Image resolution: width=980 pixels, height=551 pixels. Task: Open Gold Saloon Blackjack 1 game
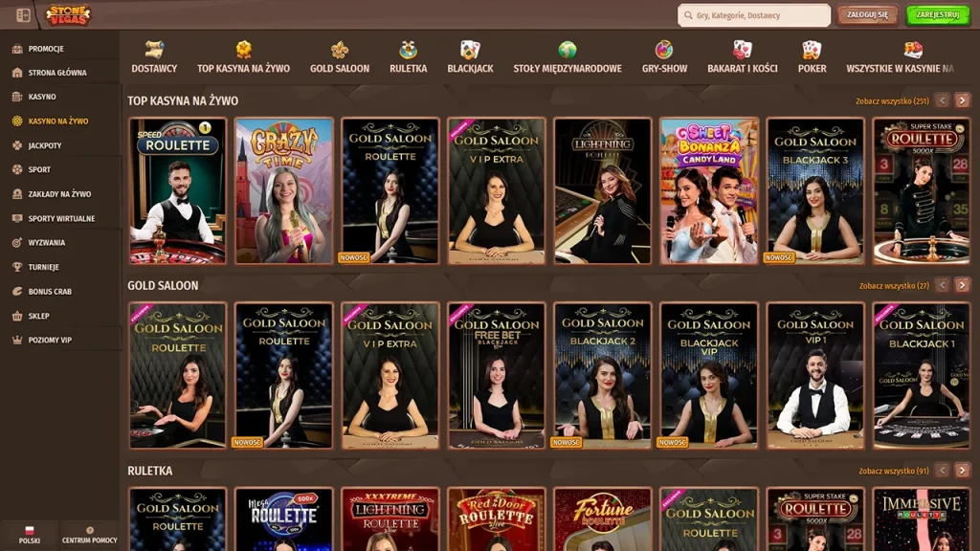[x=922, y=375]
